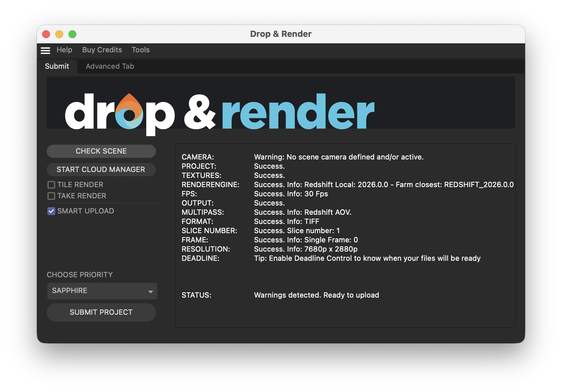Select the Submit tab
The height and width of the screenshot is (392, 562).
pyautogui.click(x=57, y=66)
